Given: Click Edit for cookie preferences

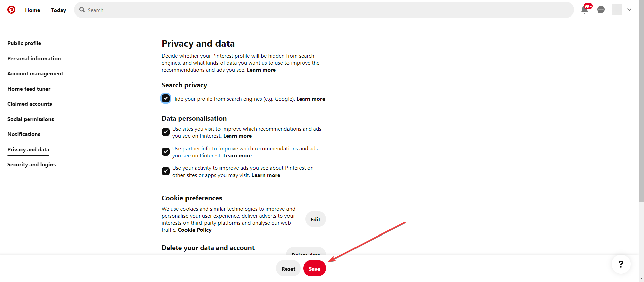Looking at the screenshot, I should [x=315, y=219].
